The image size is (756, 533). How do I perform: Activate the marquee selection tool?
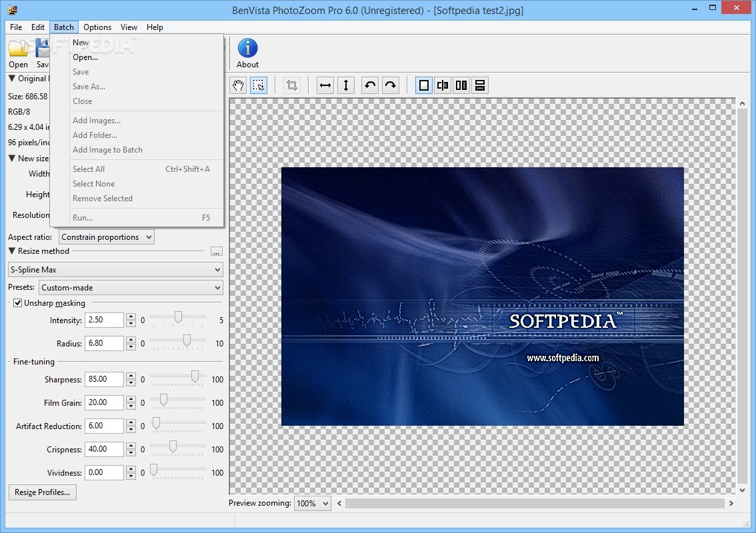point(259,85)
